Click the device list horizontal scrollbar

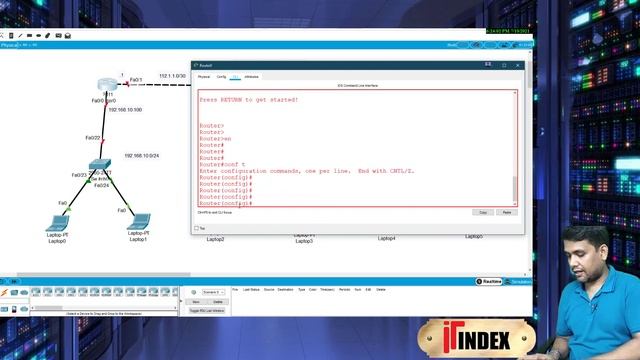49,308
